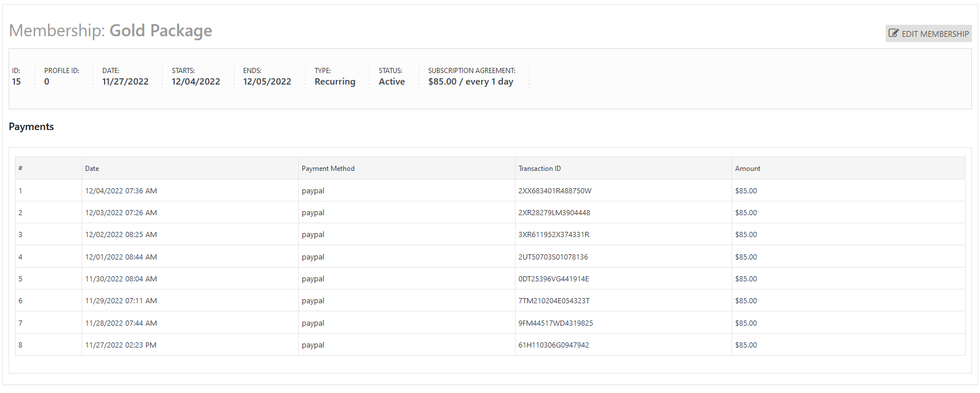
Task: Click the membership Date value 11/27/2022
Action: pos(125,82)
